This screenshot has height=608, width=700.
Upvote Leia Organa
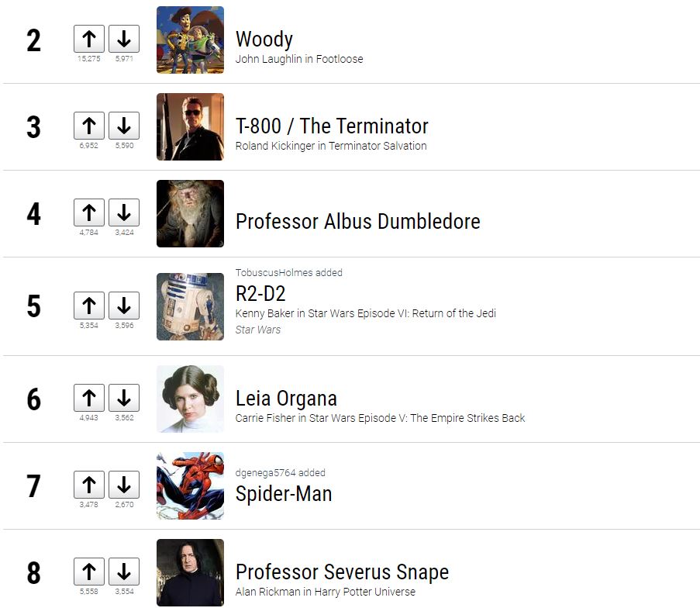[x=89, y=398]
